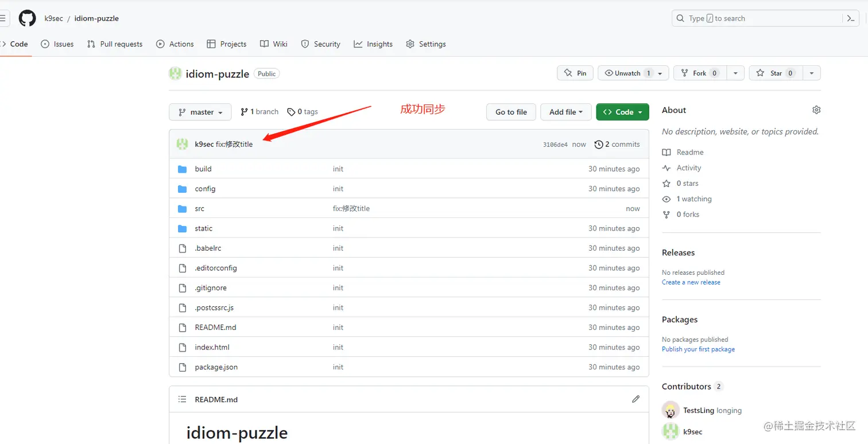Click k9sec avatar in commit bar
Screen dimensions: 868x444
click(183, 144)
